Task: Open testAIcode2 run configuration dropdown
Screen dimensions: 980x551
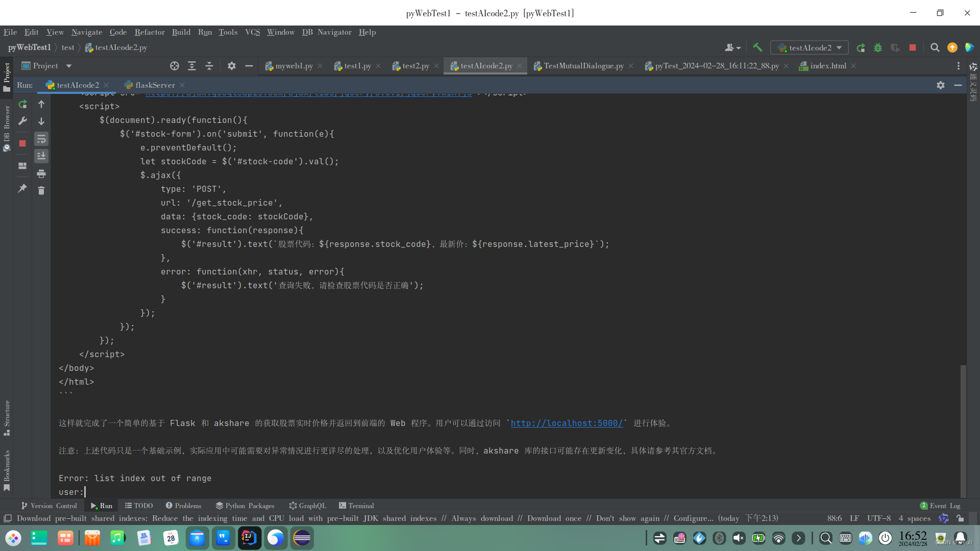Action: (x=810, y=47)
